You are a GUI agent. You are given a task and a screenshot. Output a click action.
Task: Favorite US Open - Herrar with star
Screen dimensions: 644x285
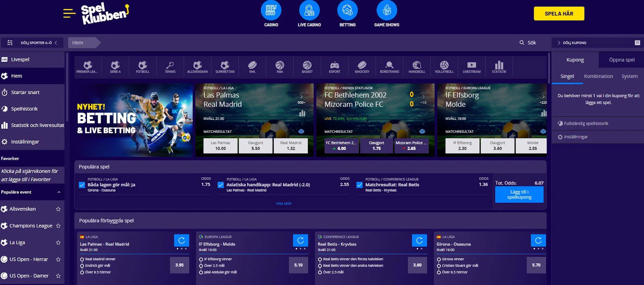[x=58, y=259]
